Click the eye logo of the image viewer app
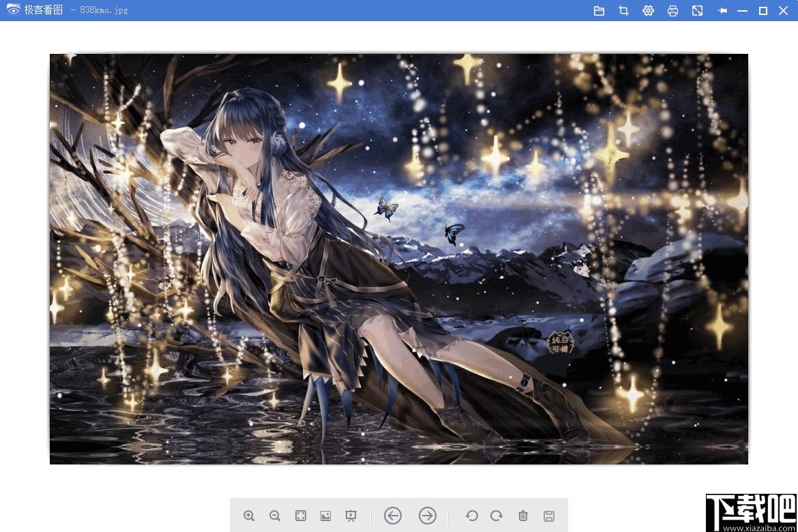798x532 pixels. [13, 9]
